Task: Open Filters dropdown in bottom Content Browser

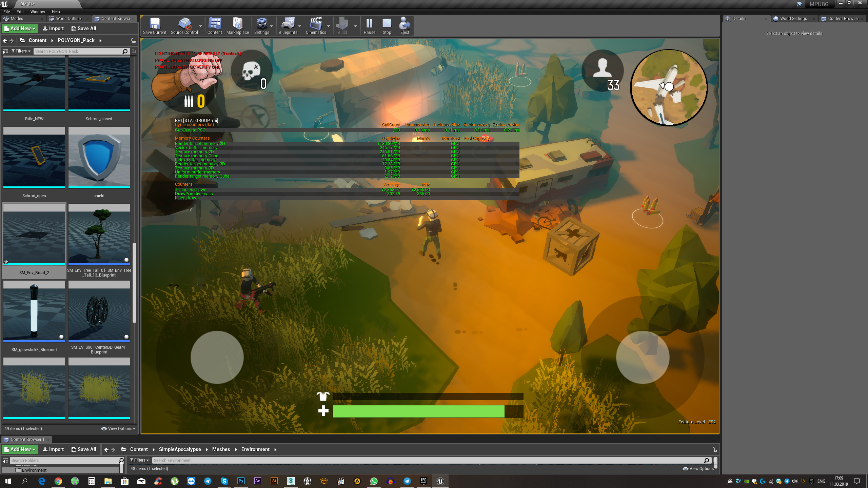Action: click(x=140, y=460)
